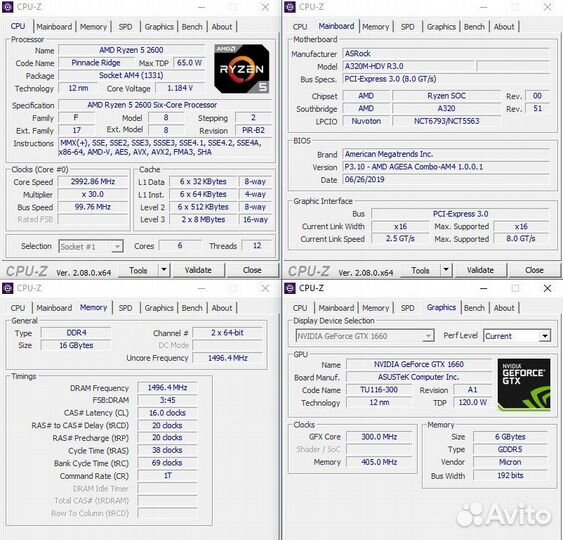Switch to CPU tab in the Mainboard window
The height and width of the screenshot is (540, 563).
[x=300, y=27]
